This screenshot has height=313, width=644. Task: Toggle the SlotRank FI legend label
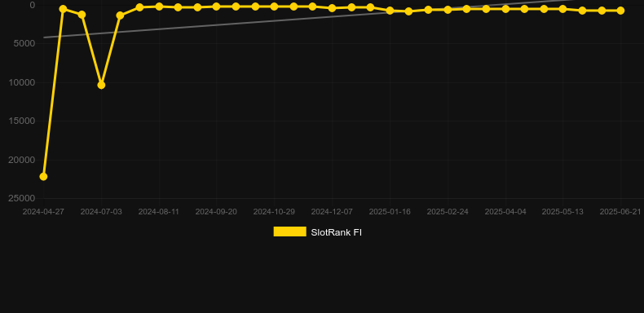tap(336, 232)
